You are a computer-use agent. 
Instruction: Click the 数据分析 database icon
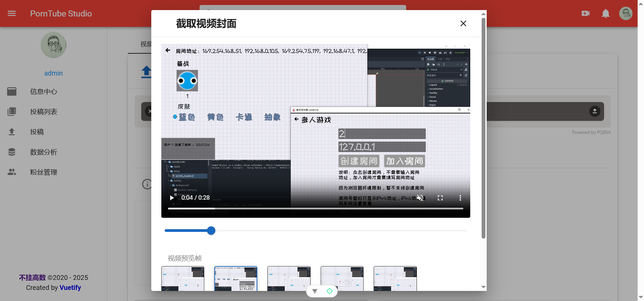coord(12,152)
